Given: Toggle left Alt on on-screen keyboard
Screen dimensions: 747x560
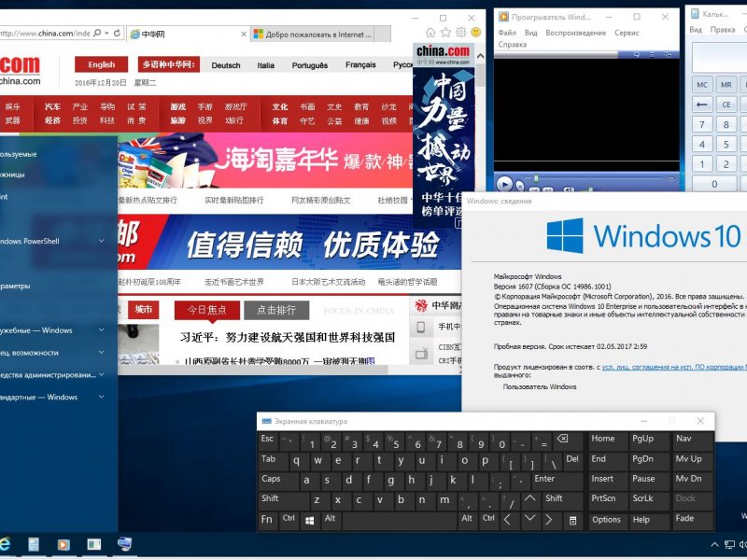Looking at the screenshot, I should (x=331, y=519).
